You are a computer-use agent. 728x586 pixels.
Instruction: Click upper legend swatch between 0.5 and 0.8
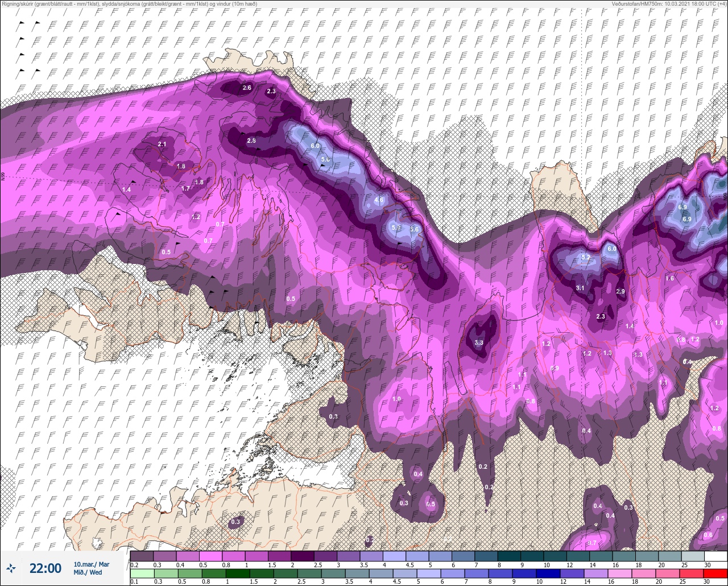pyautogui.click(x=210, y=556)
